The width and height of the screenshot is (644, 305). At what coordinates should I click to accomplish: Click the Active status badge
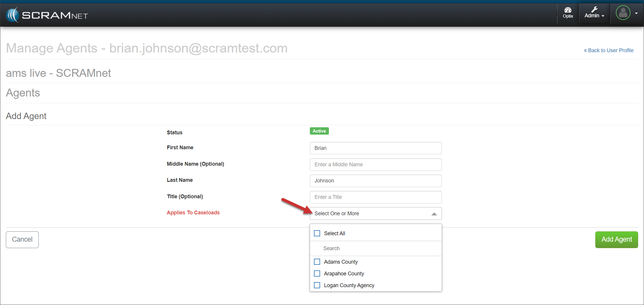click(x=319, y=131)
